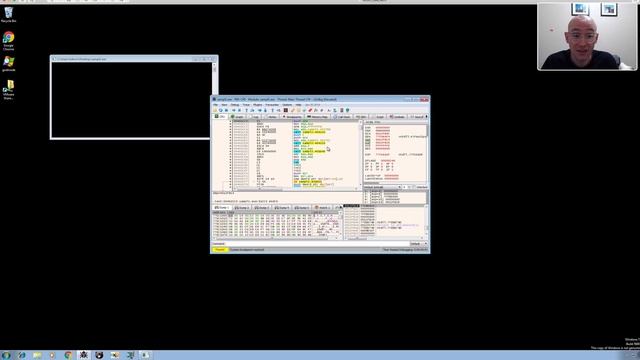Click the Intermodular Calls toolbar icon
Viewport: 640px width, 360px height.
click(x=334, y=110)
